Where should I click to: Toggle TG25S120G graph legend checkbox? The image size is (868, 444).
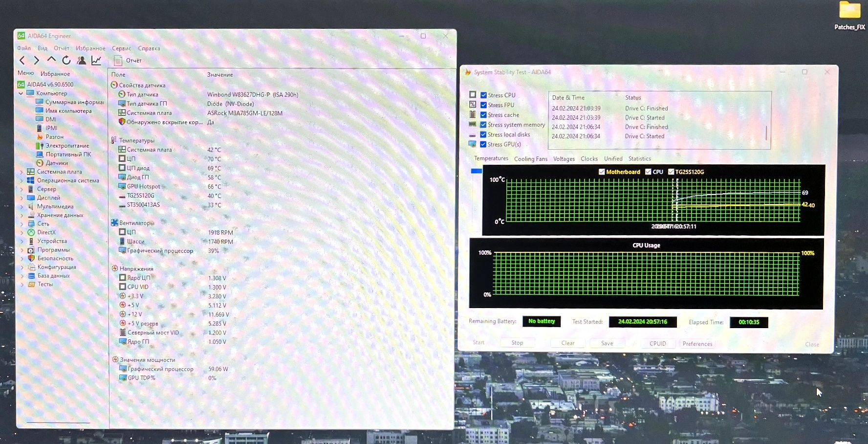point(671,172)
